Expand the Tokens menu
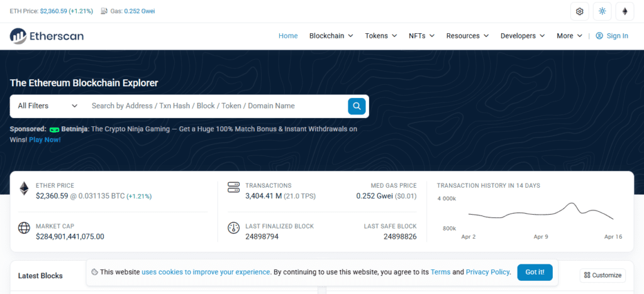644x294 pixels. tap(380, 36)
